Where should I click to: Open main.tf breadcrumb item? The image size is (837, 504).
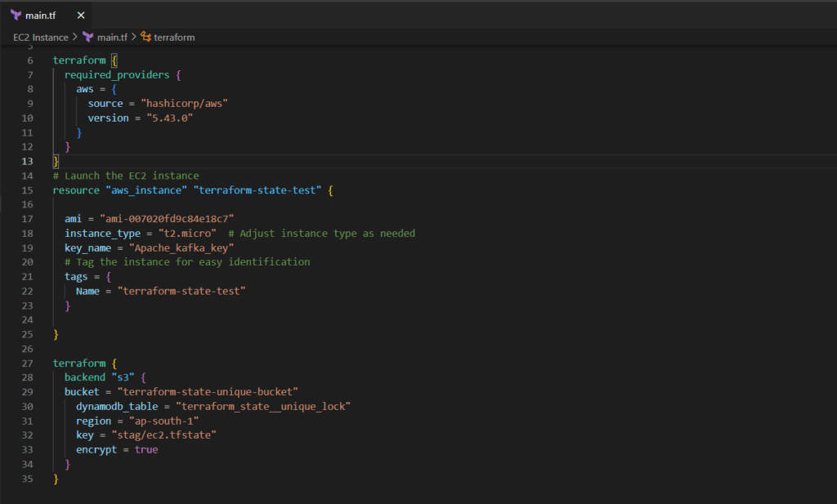pos(112,38)
